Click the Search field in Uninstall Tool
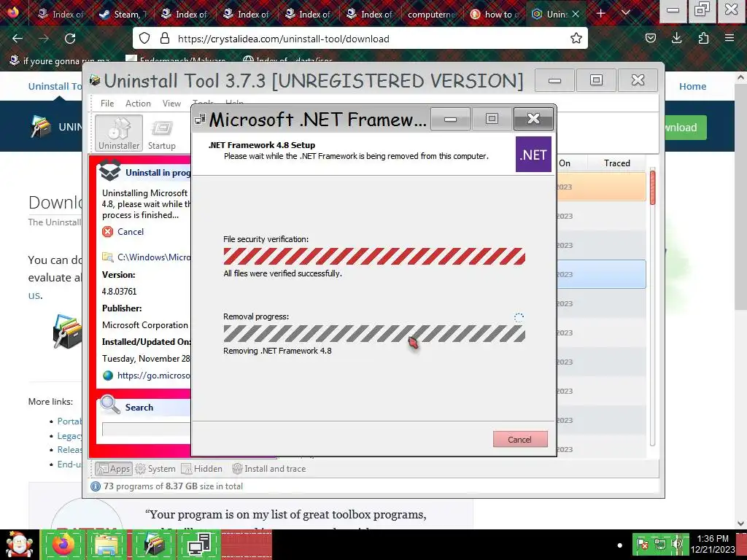 tap(146, 429)
